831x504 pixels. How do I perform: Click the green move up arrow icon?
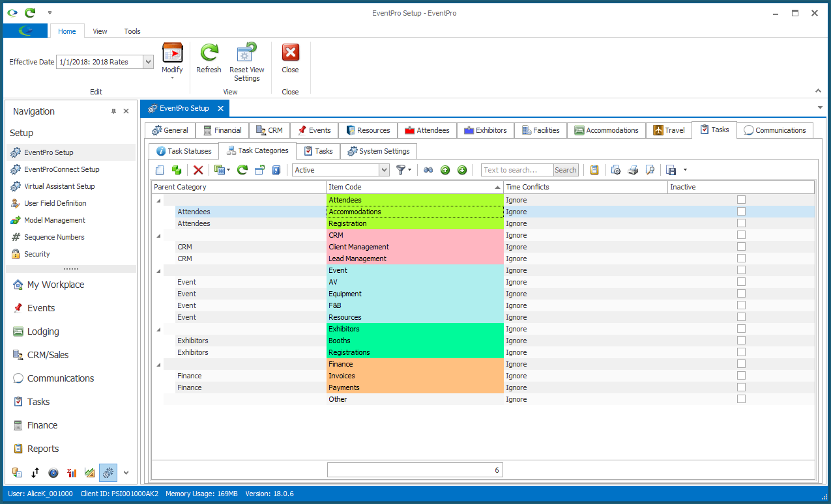pos(445,170)
